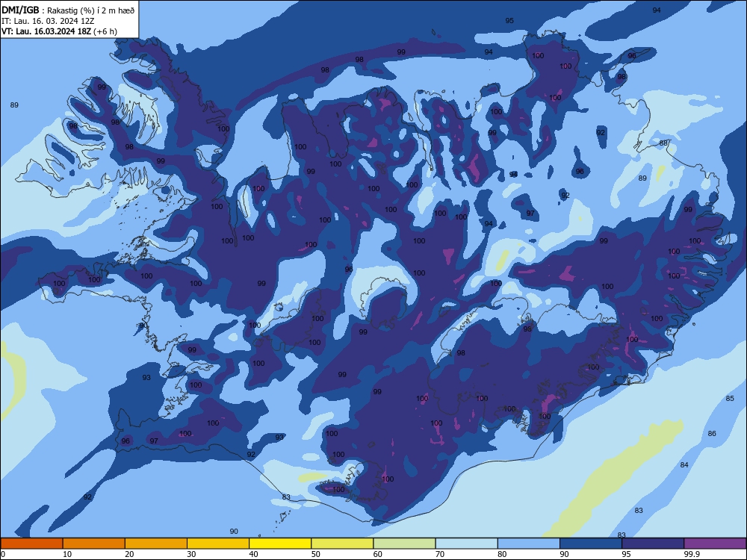Click the legend scale label '70'
Screen dimensions: 747x560
coord(440,554)
